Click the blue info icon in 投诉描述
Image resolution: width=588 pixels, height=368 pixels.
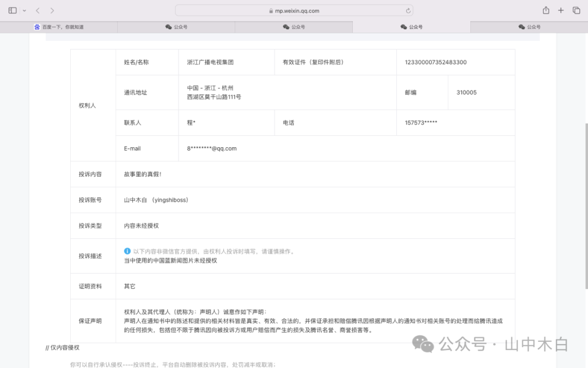[x=127, y=251]
